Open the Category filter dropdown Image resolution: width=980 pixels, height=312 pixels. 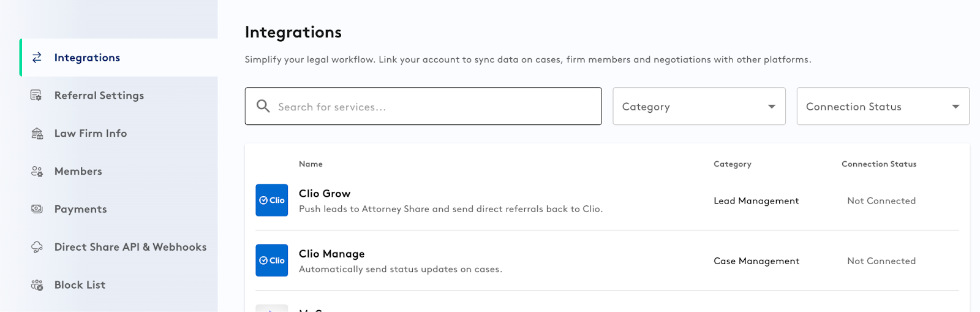[698, 107]
